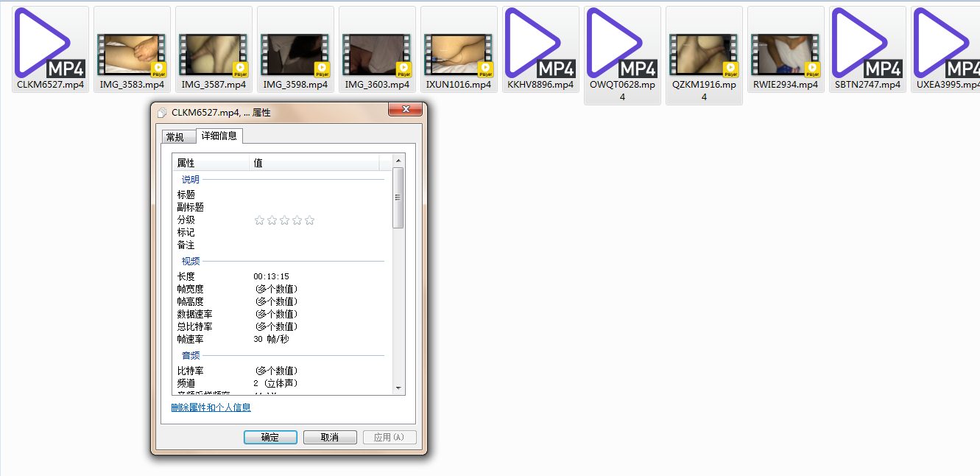Switch to the 常规 tab
Viewport: 980px width, 476px height.
(x=175, y=137)
